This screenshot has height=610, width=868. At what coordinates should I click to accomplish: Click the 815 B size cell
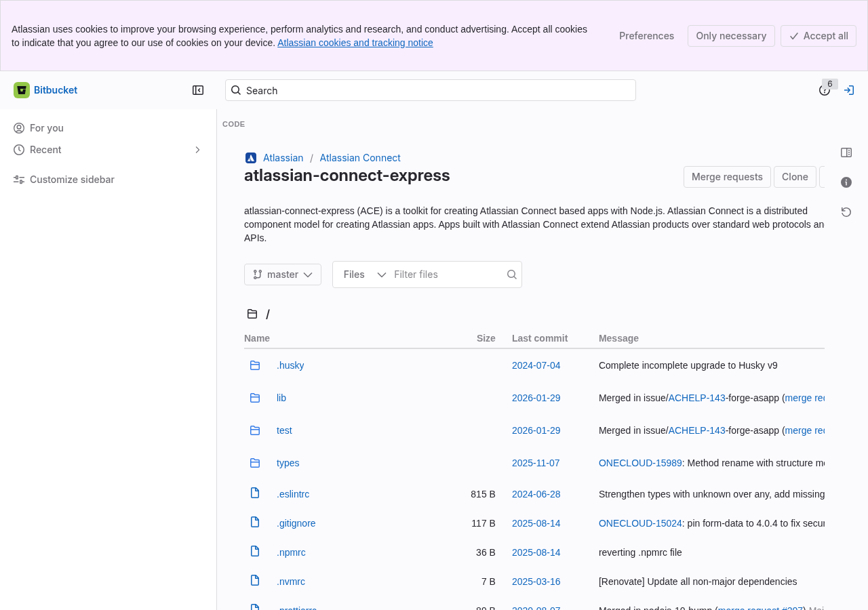(483, 494)
